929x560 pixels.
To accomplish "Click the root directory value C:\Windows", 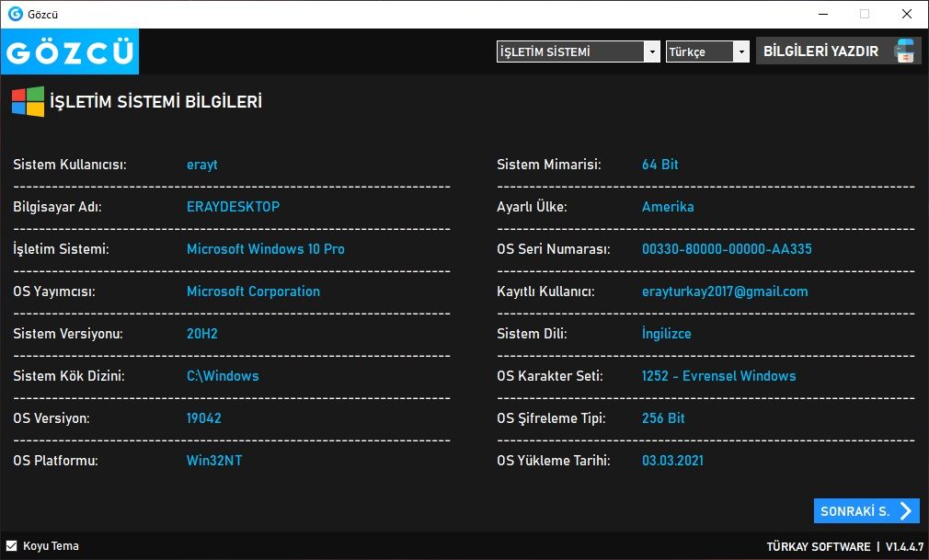I will click(223, 376).
